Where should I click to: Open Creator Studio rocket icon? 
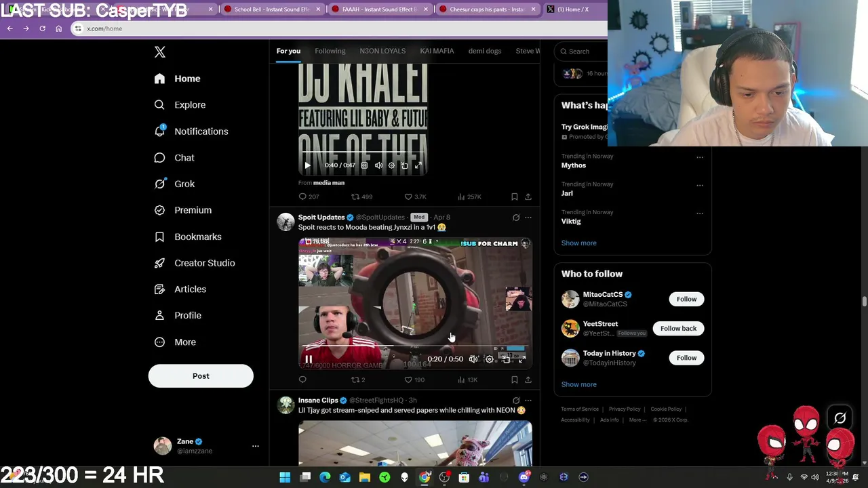(159, 263)
